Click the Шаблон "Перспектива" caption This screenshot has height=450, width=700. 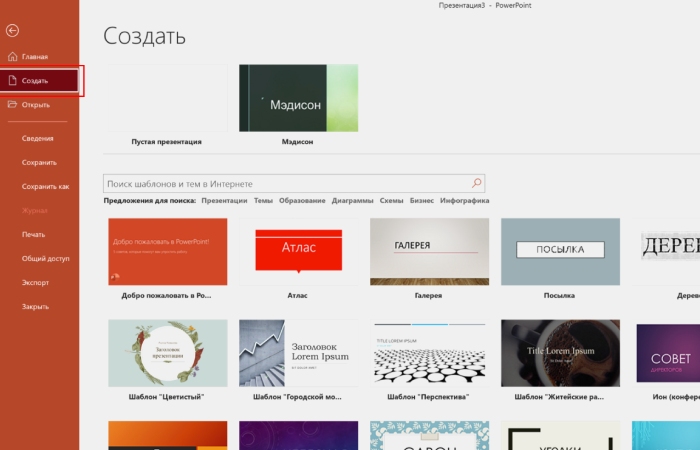click(x=428, y=397)
